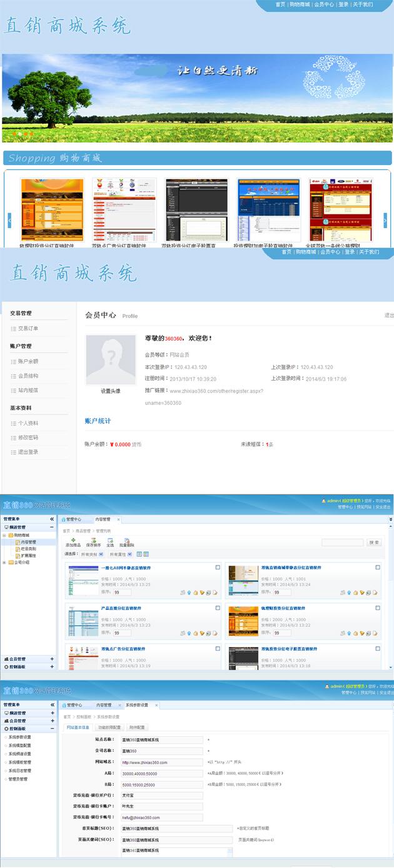
Task: Collapse the 管理菜单 sidebar in content list admin
Action: tap(52, 519)
